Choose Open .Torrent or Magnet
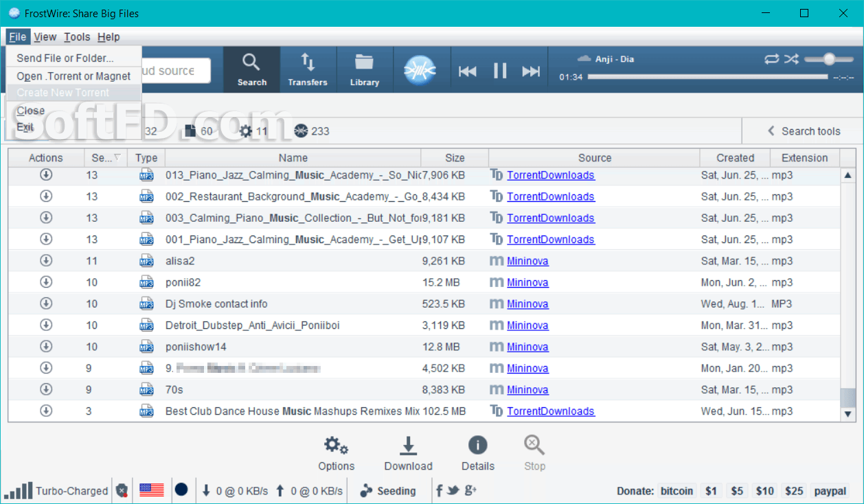Screen dimensions: 864x504 (x=74, y=76)
